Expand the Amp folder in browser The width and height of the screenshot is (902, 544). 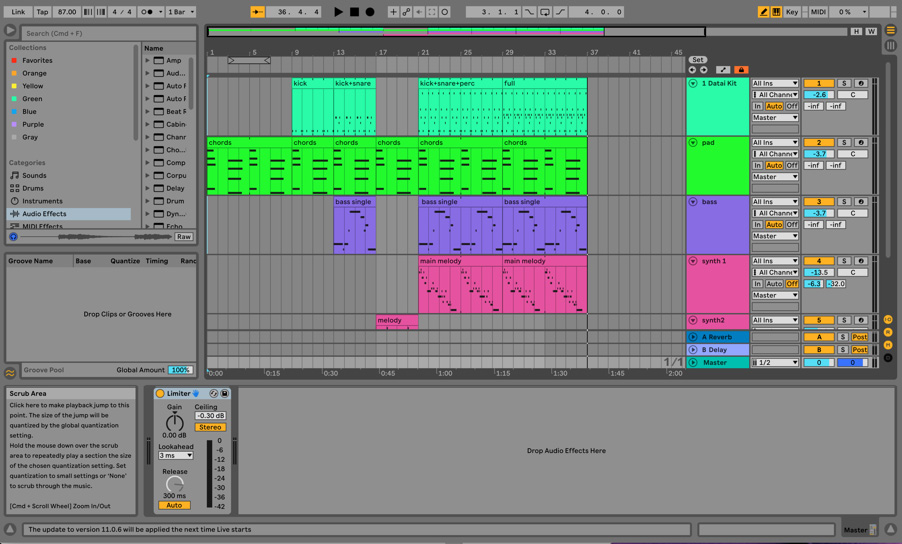point(147,60)
